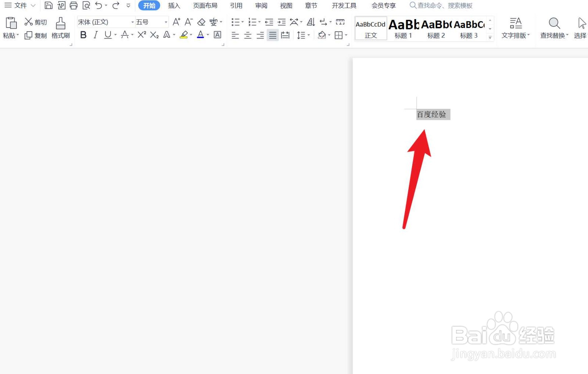
Task: Click justify alignment button
Action: point(273,35)
